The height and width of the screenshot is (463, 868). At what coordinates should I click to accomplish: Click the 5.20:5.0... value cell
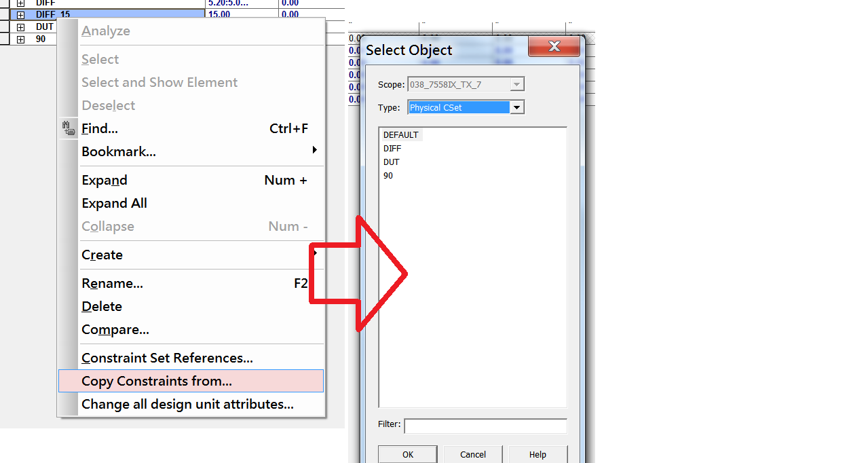pyautogui.click(x=242, y=3)
